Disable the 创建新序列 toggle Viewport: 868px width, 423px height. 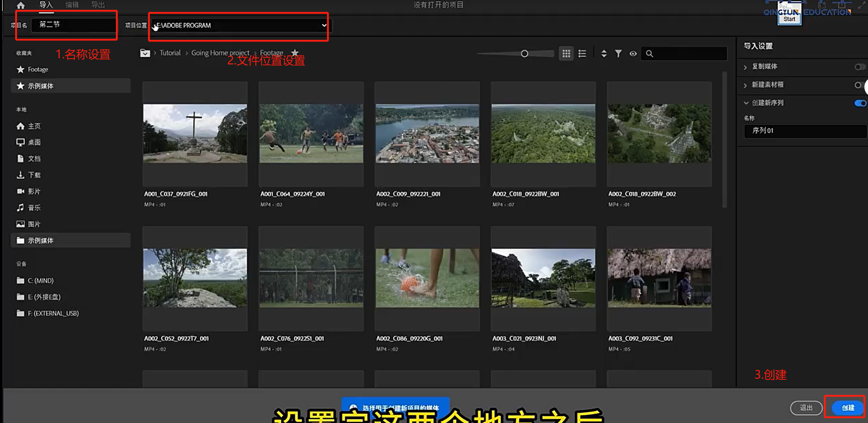[x=860, y=103]
